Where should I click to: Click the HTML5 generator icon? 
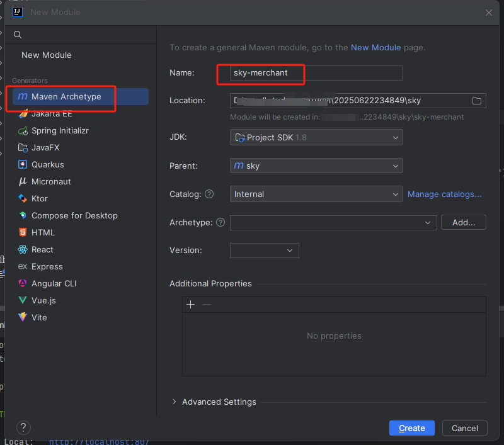(23, 232)
